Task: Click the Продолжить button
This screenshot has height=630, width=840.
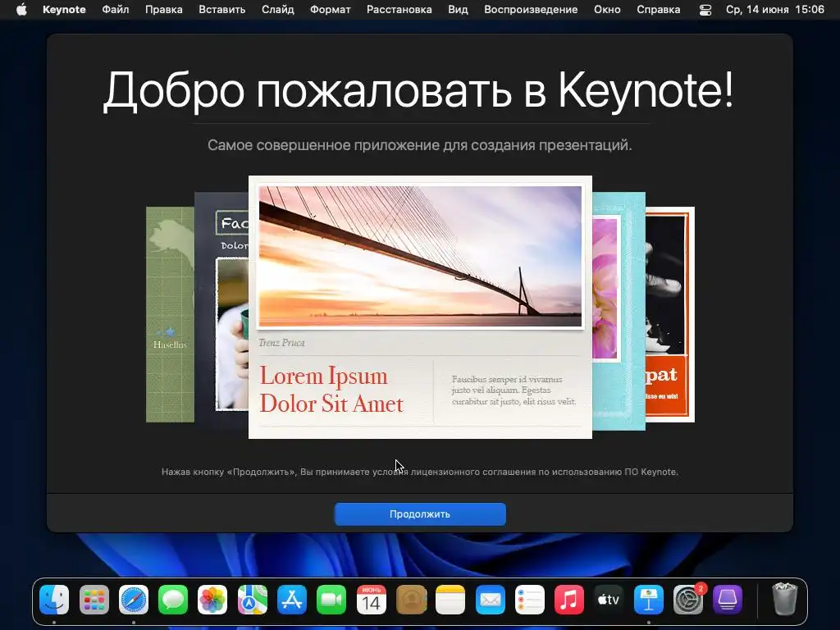Action: (420, 514)
